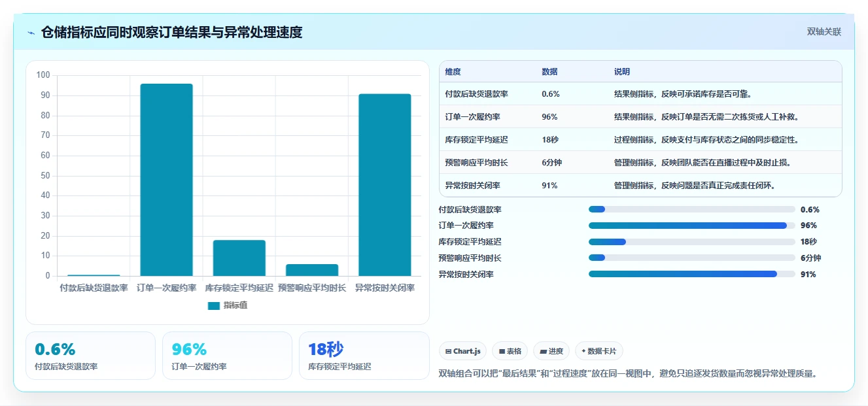This screenshot has height=406, width=868.
Task: Click the 异常按时关闭率 progress bar
Action: tap(692, 274)
